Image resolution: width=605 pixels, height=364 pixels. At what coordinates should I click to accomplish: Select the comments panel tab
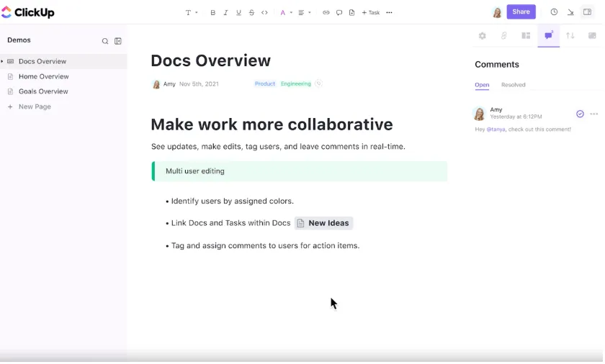point(548,36)
